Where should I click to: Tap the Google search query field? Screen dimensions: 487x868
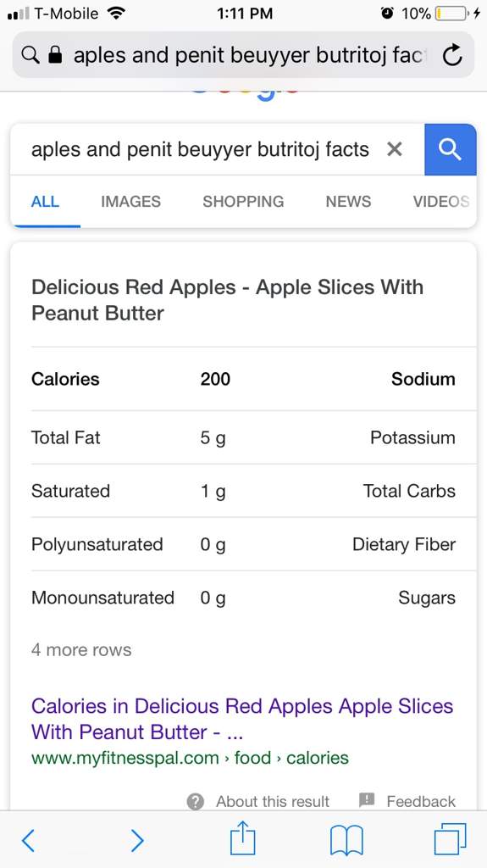click(200, 149)
